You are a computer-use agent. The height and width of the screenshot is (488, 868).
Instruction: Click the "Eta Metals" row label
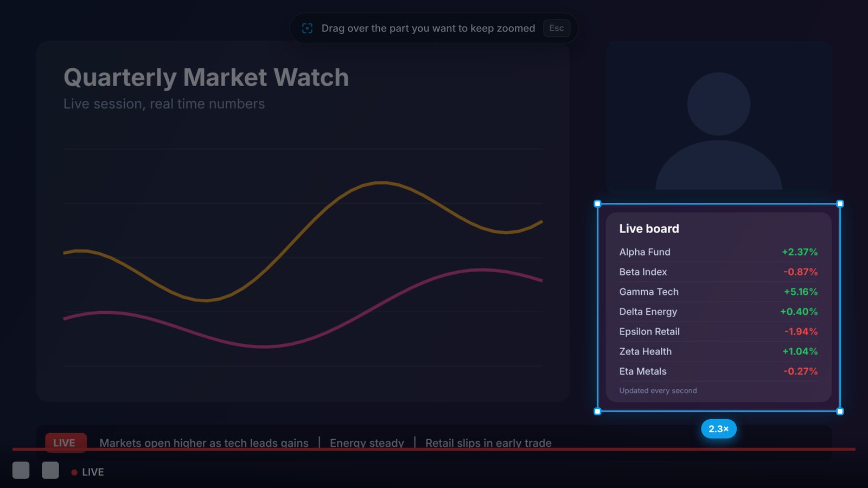click(643, 371)
